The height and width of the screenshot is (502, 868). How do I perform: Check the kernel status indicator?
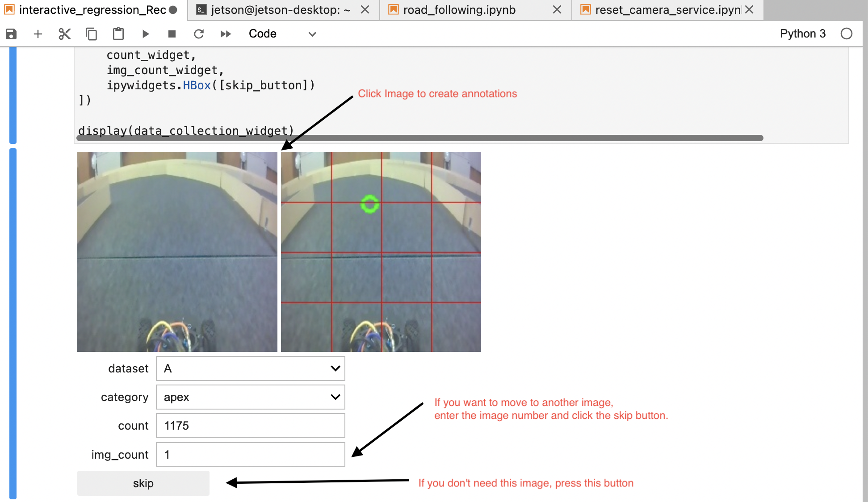pyautogui.click(x=847, y=33)
